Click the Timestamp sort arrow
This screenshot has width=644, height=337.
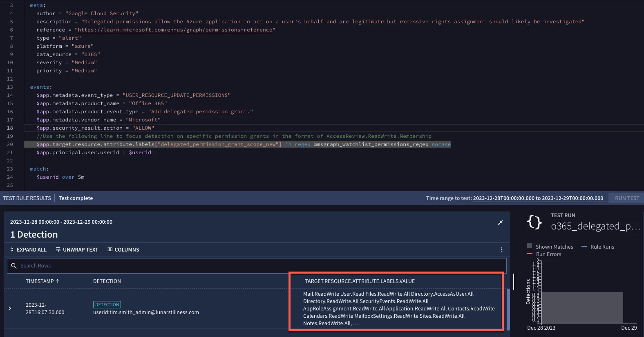(x=58, y=281)
